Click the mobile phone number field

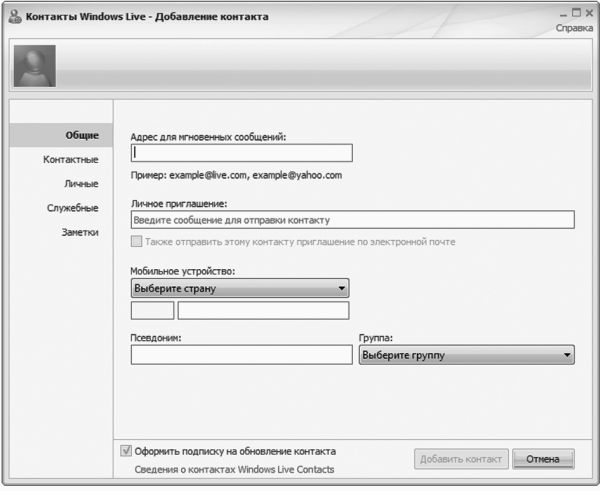(263, 311)
